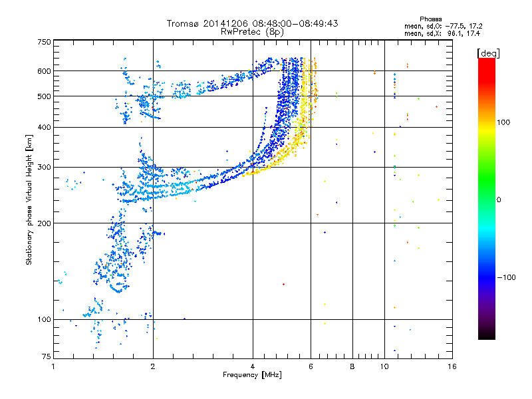
Task: Click x-axis tick label '8'
Action: [352, 366]
